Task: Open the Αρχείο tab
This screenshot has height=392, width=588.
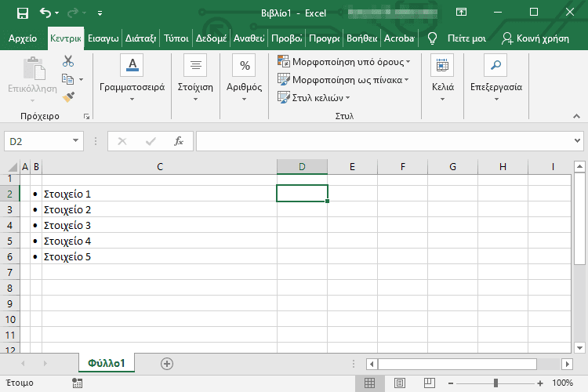Action: point(23,38)
